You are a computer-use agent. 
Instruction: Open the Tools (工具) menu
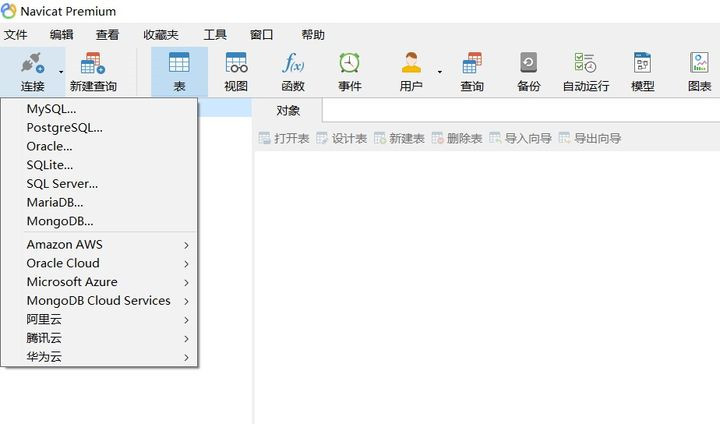(x=215, y=35)
